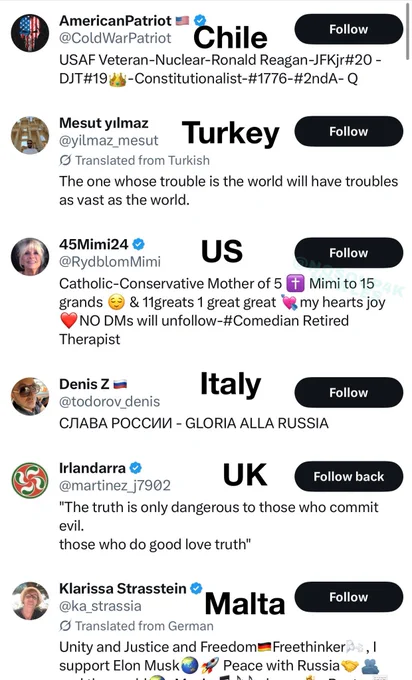Click the Translated from German icon
This screenshot has height=680, width=412.
[x=65, y=626]
